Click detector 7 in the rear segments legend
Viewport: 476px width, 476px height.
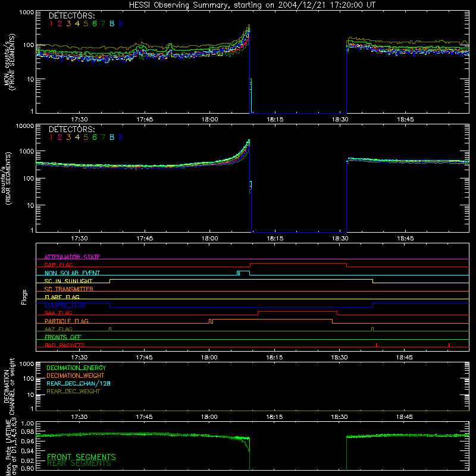(103, 137)
